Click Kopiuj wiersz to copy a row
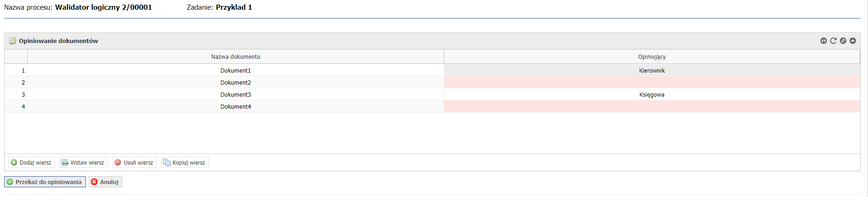 [185, 162]
